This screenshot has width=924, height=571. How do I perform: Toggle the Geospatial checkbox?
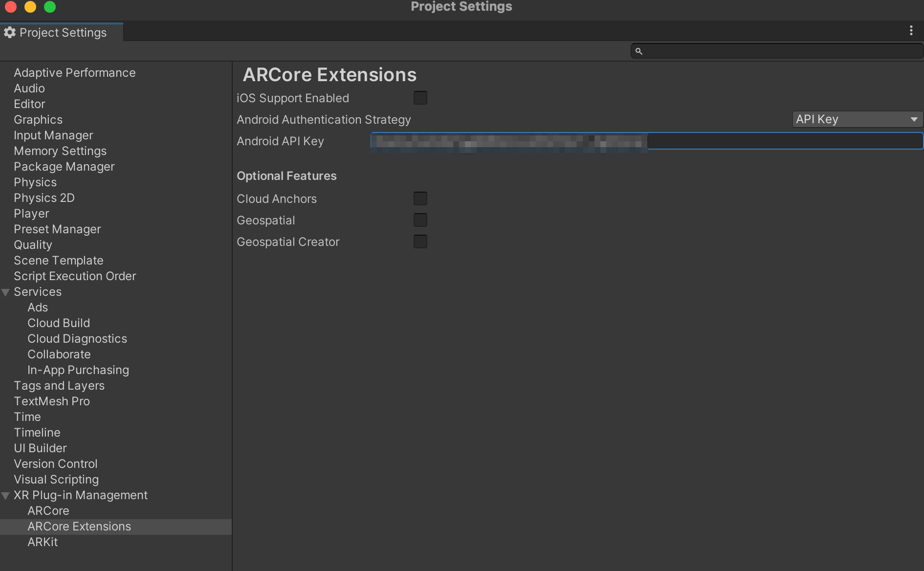(x=420, y=220)
